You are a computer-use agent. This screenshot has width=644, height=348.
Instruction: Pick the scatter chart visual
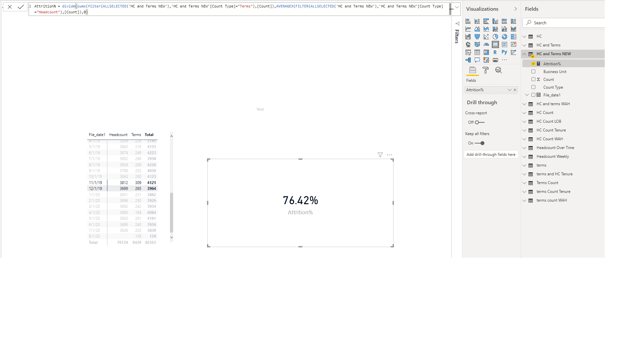click(486, 37)
